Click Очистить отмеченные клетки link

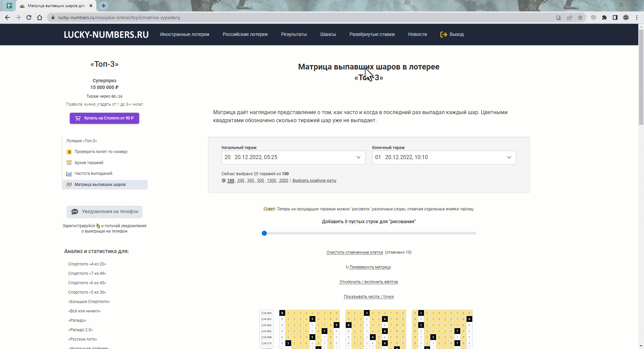[355, 252]
